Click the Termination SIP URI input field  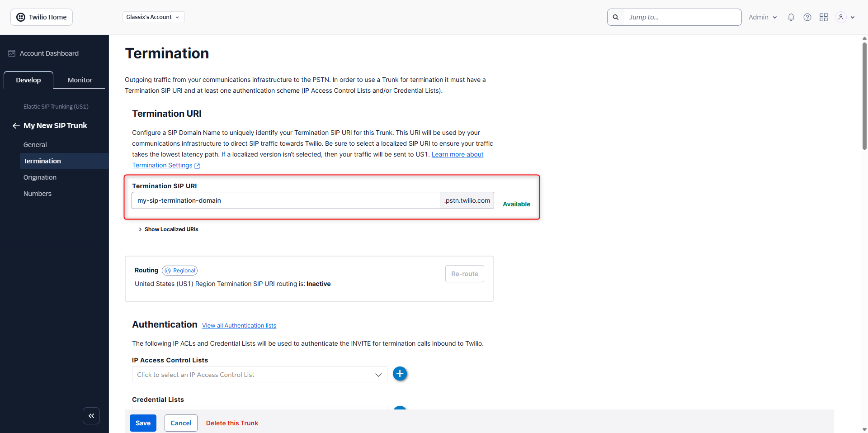286,200
